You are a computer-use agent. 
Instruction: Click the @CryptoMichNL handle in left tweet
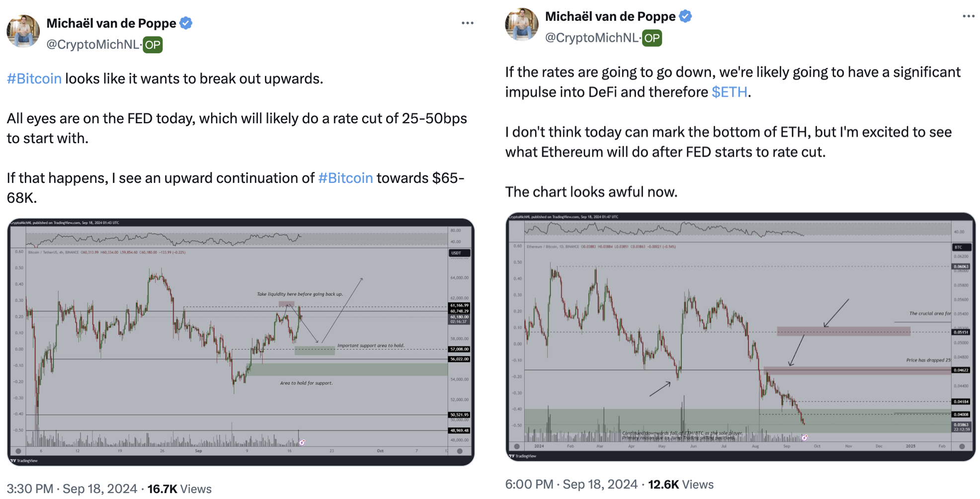point(92,45)
